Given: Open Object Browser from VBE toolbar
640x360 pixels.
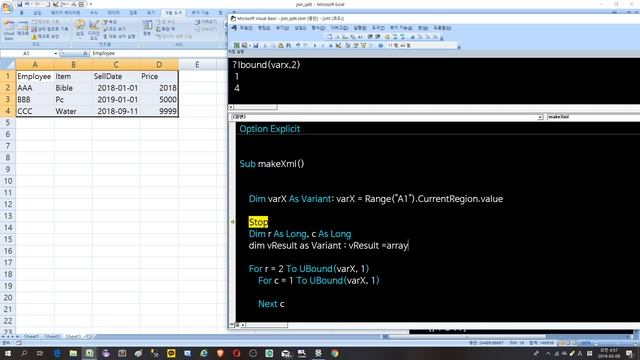Looking at the screenshot, I should [x=363, y=45].
